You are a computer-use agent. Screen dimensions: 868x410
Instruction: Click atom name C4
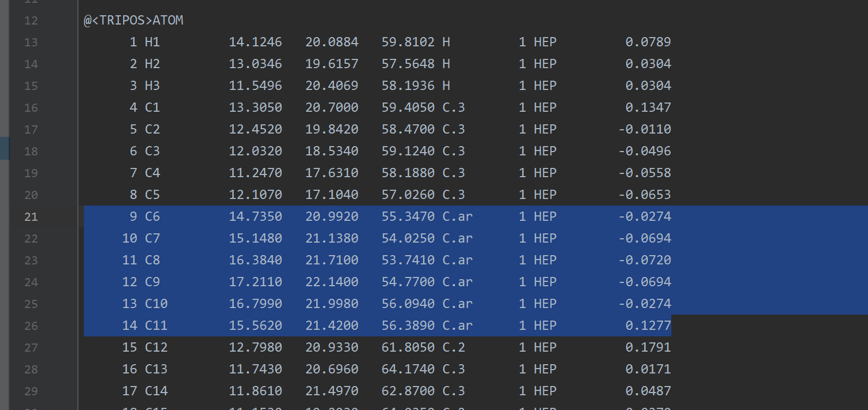pyautogui.click(x=153, y=173)
